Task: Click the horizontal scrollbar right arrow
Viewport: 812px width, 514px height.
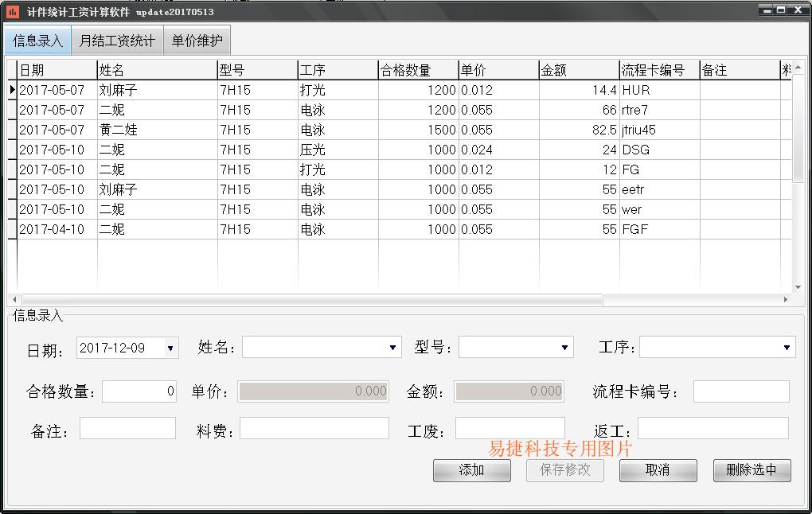Action: (x=786, y=299)
